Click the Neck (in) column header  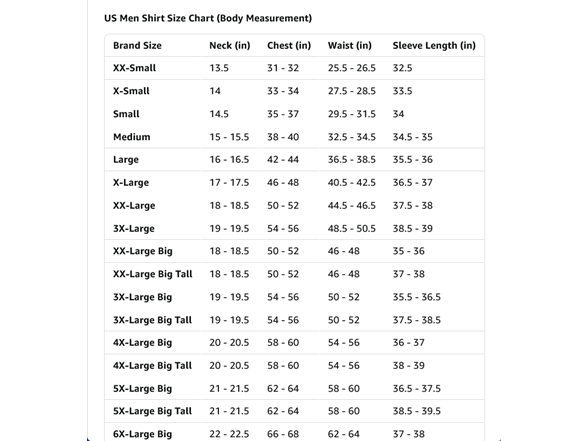pos(230,45)
